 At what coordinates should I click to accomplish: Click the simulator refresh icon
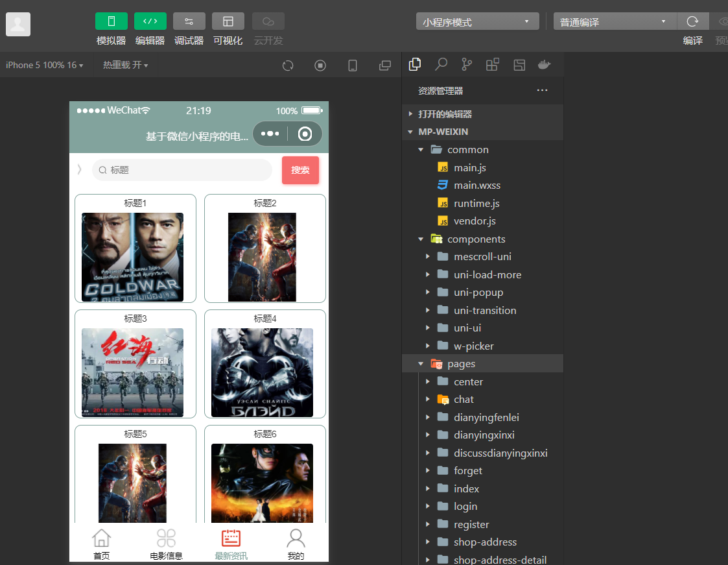[288, 66]
